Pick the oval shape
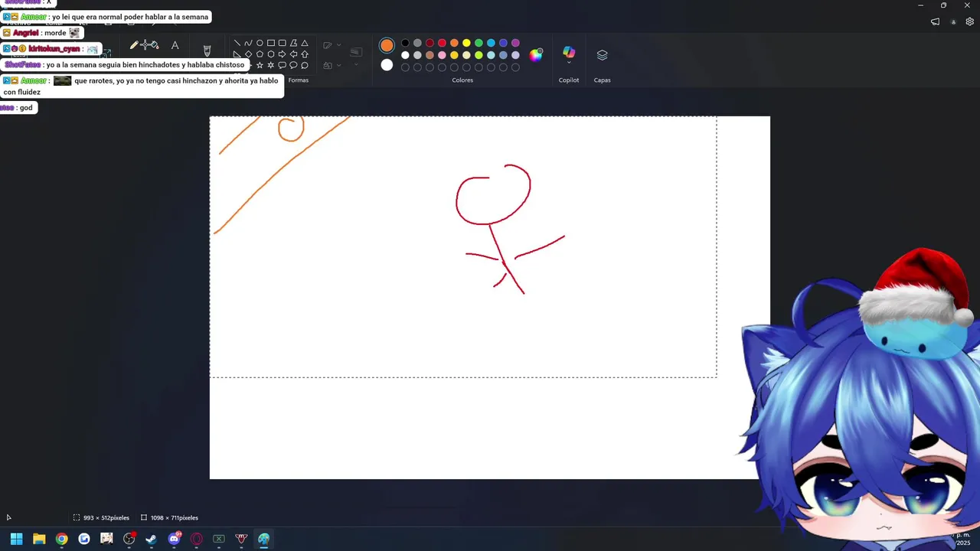 pos(260,43)
